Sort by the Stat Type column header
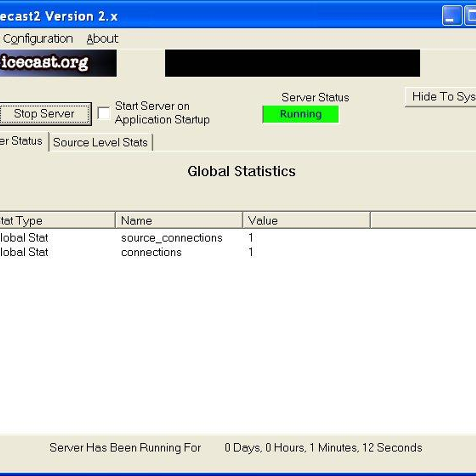Viewport: 476px width, 476px height. click(56, 221)
